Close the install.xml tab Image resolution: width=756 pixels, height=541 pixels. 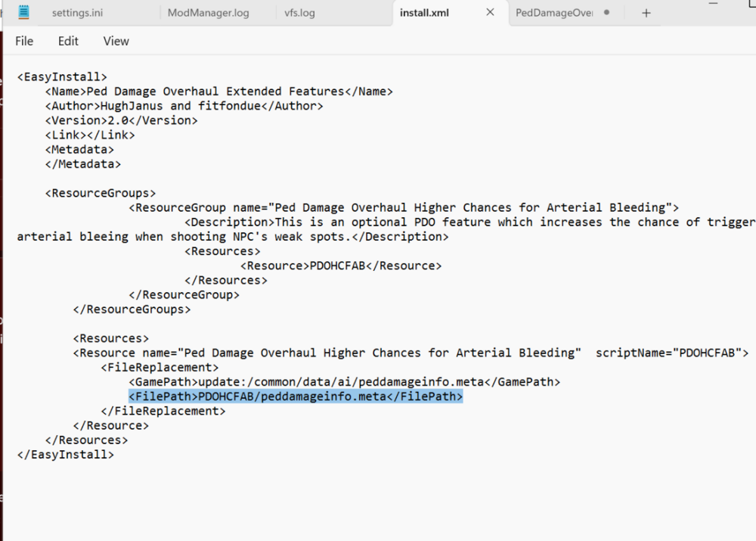[x=490, y=13]
